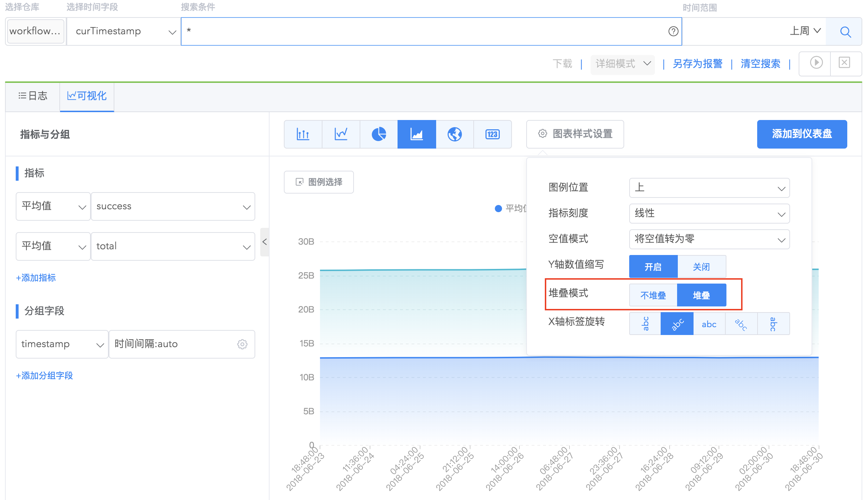
Task: Set stacking mode to 不堆叠
Action: 653,295
